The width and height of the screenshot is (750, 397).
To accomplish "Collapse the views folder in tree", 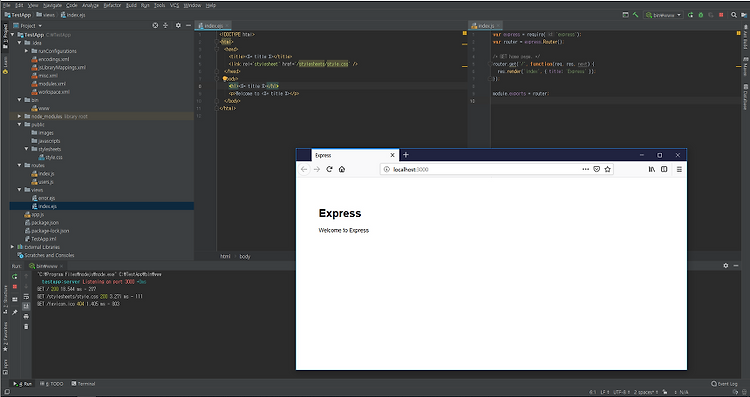I will (x=20, y=190).
